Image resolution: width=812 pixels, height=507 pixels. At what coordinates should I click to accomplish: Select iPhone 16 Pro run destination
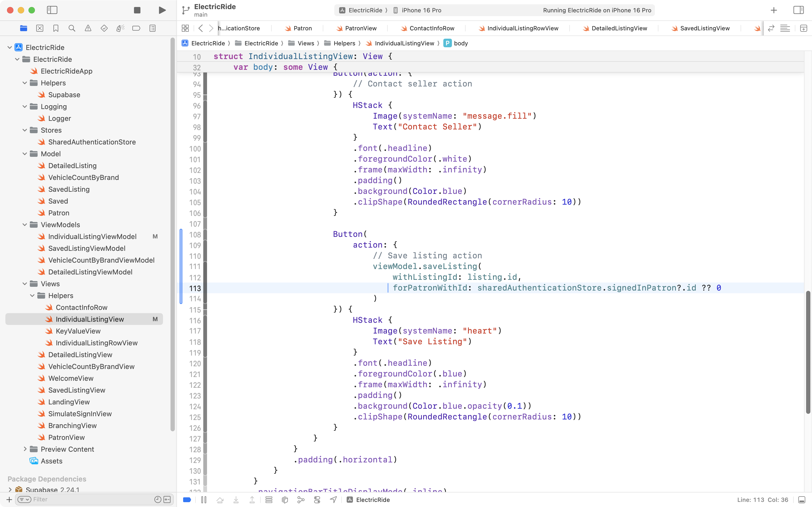click(421, 10)
